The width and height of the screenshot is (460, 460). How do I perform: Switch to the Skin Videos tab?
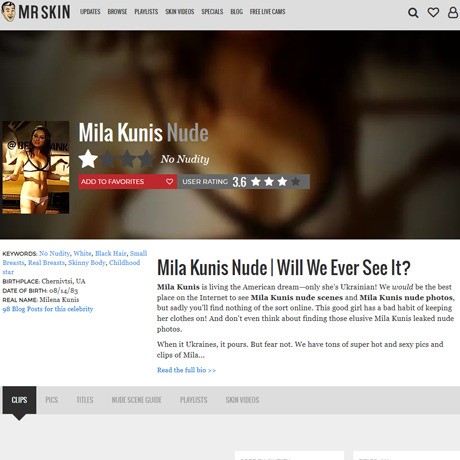click(242, 400)
